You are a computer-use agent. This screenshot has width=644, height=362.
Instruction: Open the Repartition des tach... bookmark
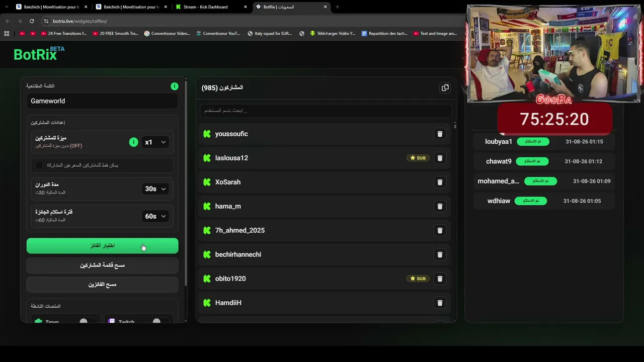point(384,34)
